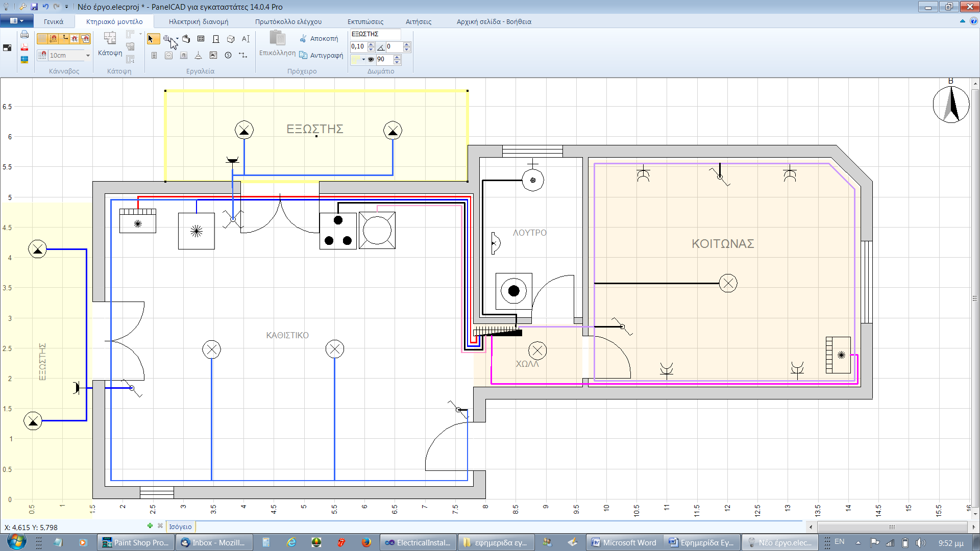The width and height of the screenshot is (980, 551).
Task: Expand the zoom tool dropdown arrow
Action: 177,39
